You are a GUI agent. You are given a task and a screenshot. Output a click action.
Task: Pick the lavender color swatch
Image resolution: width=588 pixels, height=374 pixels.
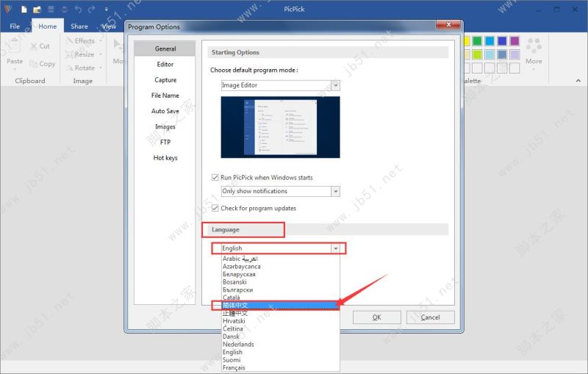[514, 54]
